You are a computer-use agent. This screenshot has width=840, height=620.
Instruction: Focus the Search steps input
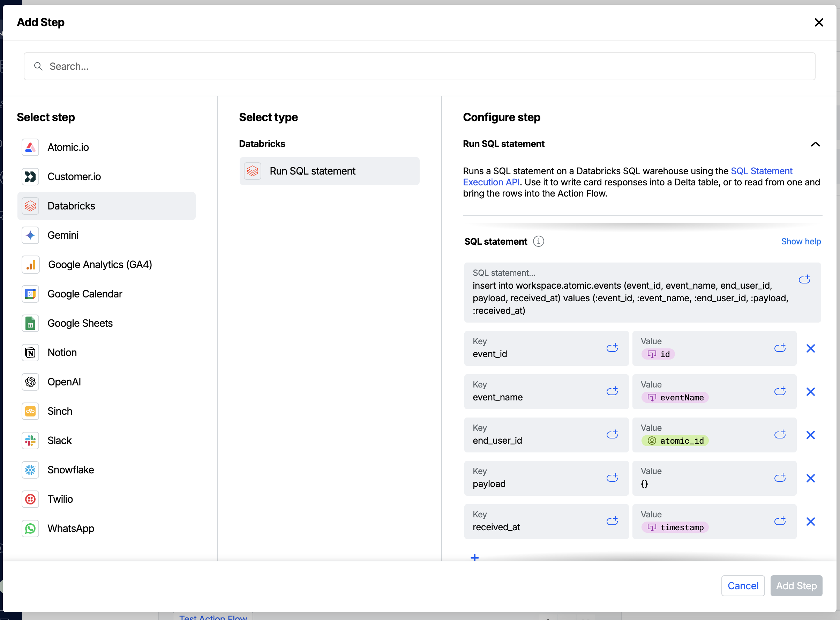(x=419, y=66)
